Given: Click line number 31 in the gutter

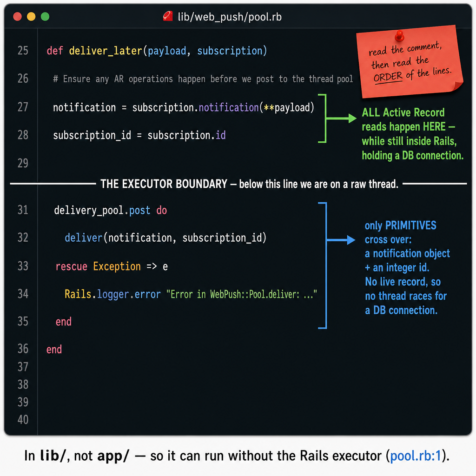Looking at the screenshot, I should pyautogui.click(x=23, y=210).
